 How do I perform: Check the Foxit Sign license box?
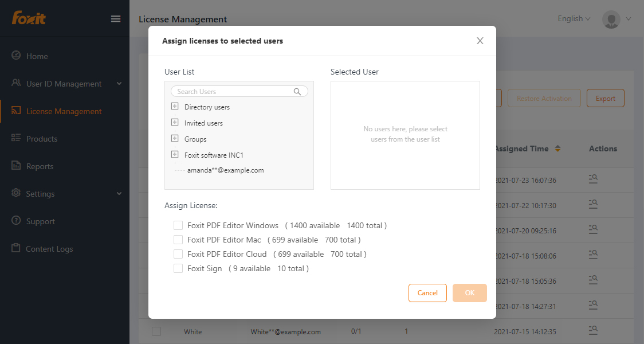click(x=178, y=268)
